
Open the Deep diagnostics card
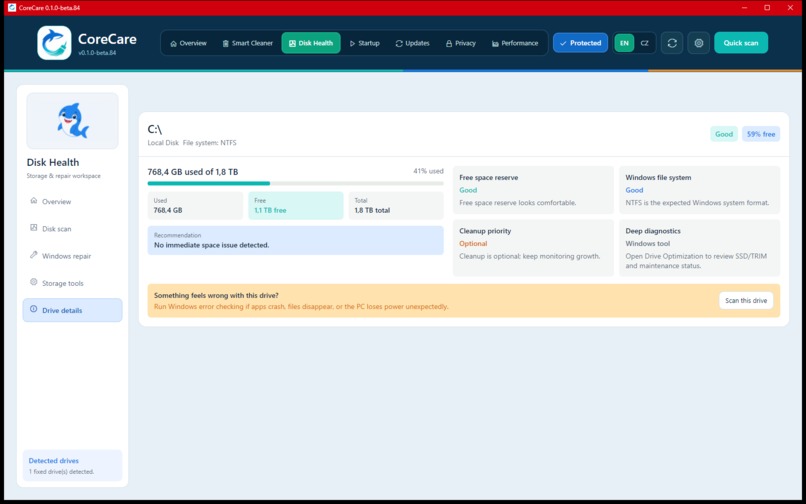(x=699, y=248)
